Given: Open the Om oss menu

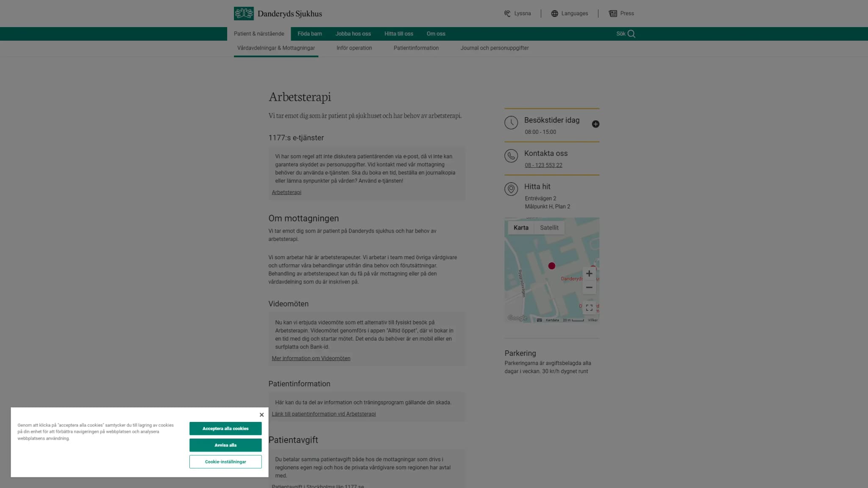Looking at the screenshot, I should pyautogui.click(x=436, y=34).
